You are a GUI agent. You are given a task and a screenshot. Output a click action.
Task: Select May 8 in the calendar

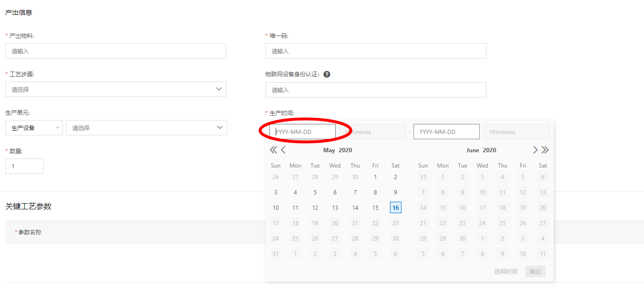376,192
